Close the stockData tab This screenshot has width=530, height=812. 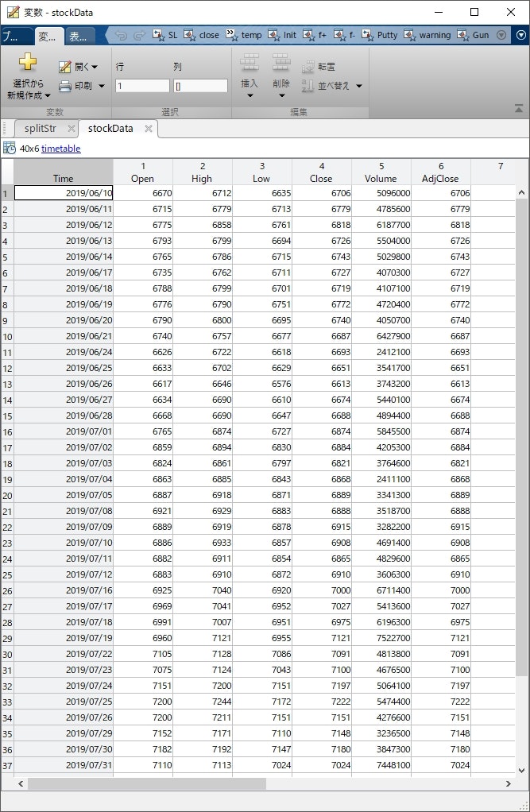(x=148, y=129)
